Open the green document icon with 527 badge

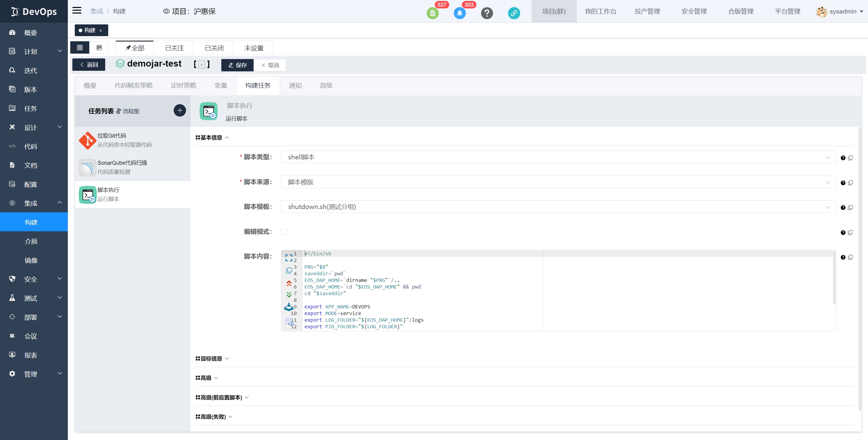(x=432, y=13)
